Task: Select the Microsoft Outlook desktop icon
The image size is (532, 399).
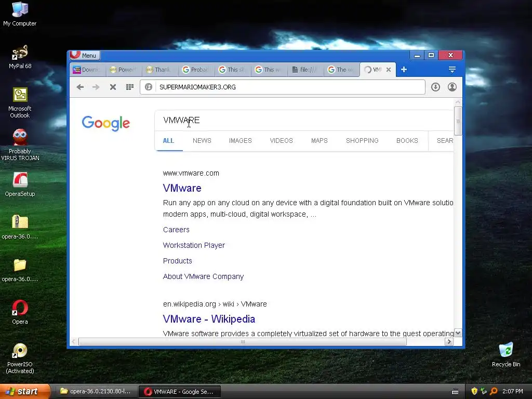Action: [20, 103]
